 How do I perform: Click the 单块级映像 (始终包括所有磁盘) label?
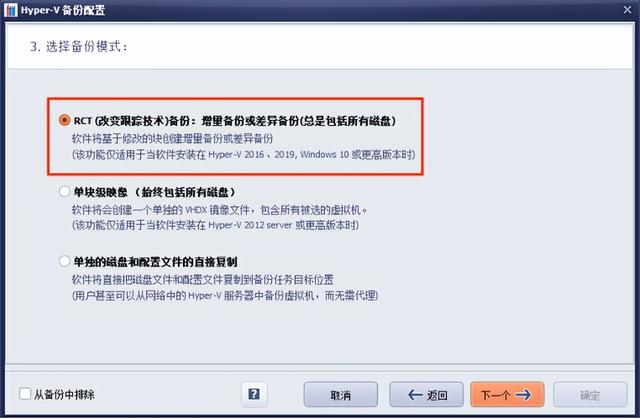(154, 192)
